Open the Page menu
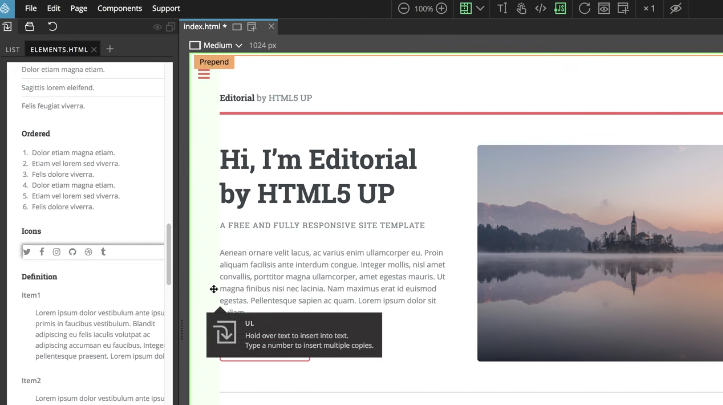This screenshot has width=723, height=405. 79,8
